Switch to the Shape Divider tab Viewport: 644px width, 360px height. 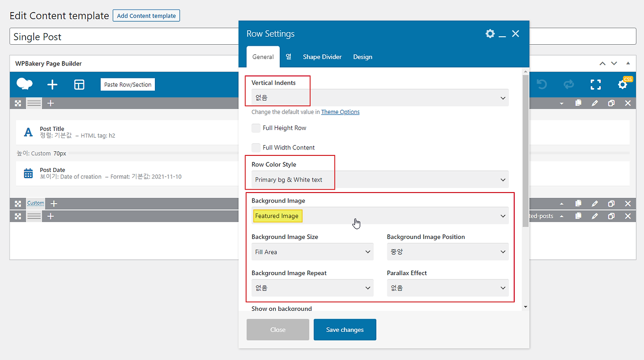coord(322,57)
